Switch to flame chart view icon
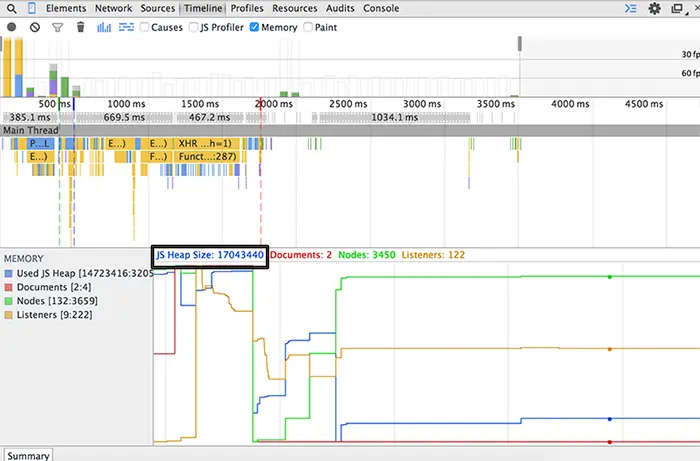The image size is (700, 461). [126, 27]
